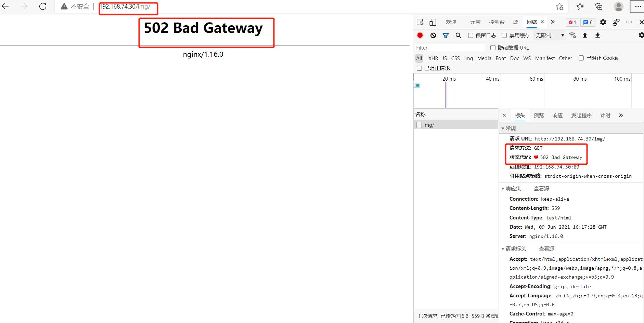This screenshot has width=644, height=323.
Task: Open the 计时 tab
Action: (605, 116)
